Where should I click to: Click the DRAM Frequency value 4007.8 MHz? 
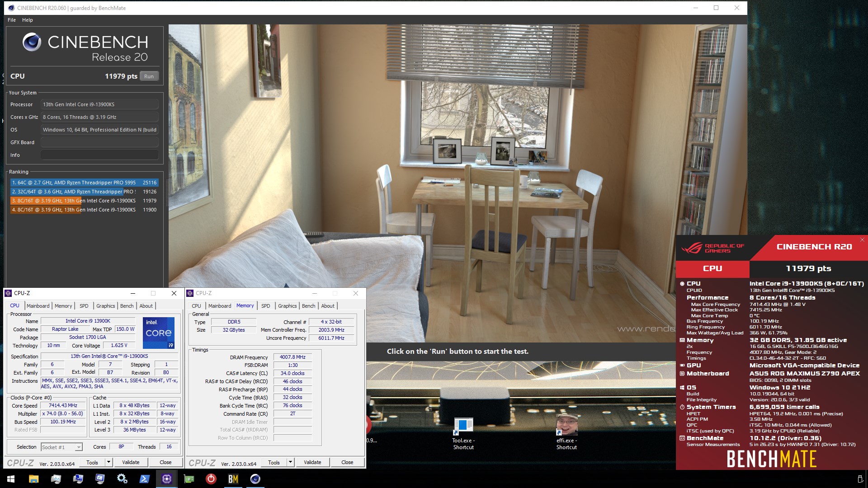click(x=292, y=357)
